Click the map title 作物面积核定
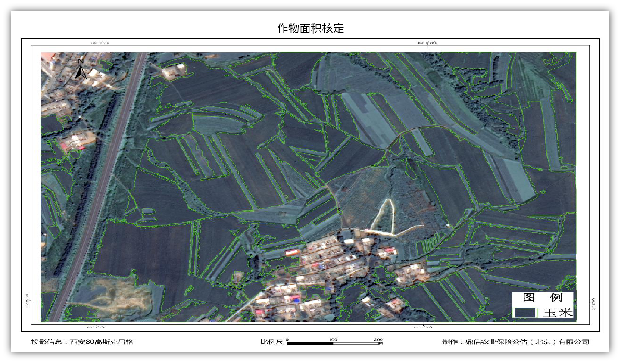The height and width of the screenshot is (364, 621). coord(310,28)
